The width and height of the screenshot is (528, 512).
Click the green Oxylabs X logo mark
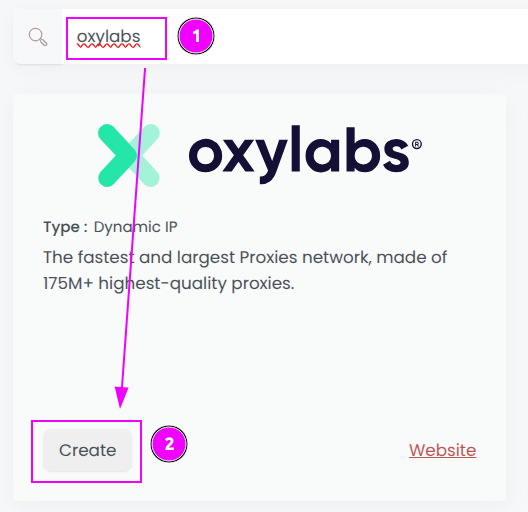129,155
